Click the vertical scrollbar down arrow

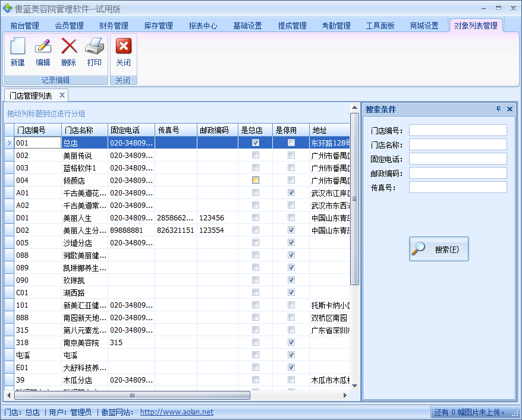[x=355, y=385]
